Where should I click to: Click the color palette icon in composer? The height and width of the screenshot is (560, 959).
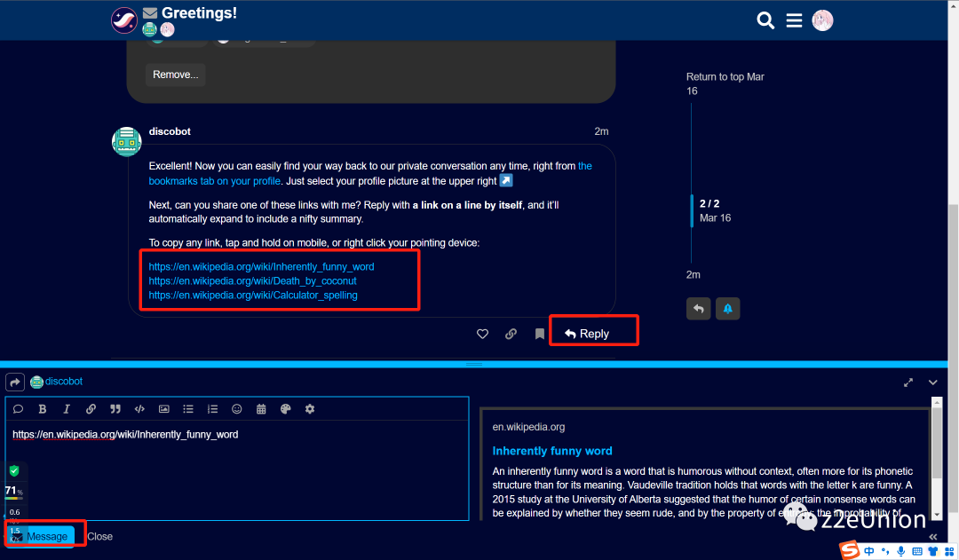285,409
